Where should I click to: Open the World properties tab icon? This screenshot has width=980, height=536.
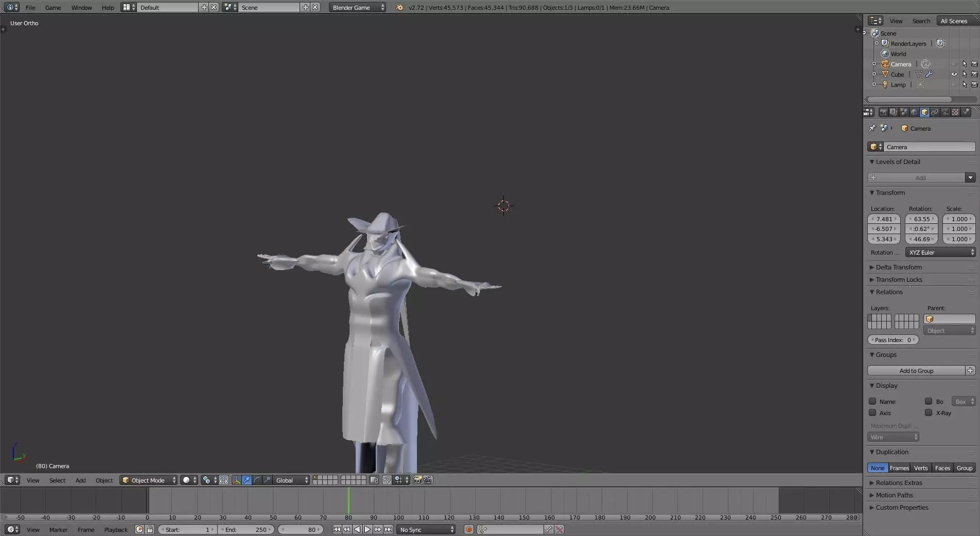[x=914, y=112]
